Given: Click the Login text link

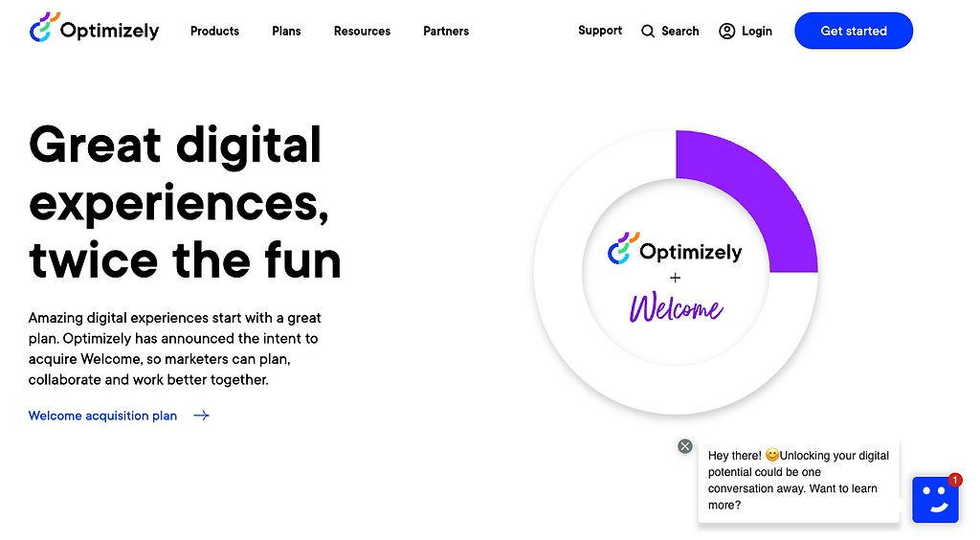Looking at the screenshot, I should 757,32.
